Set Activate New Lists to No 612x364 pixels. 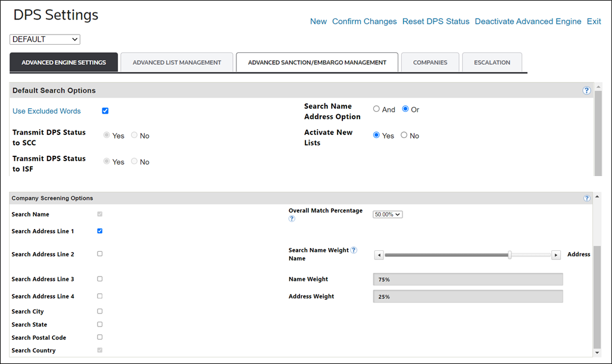point(404,136)
